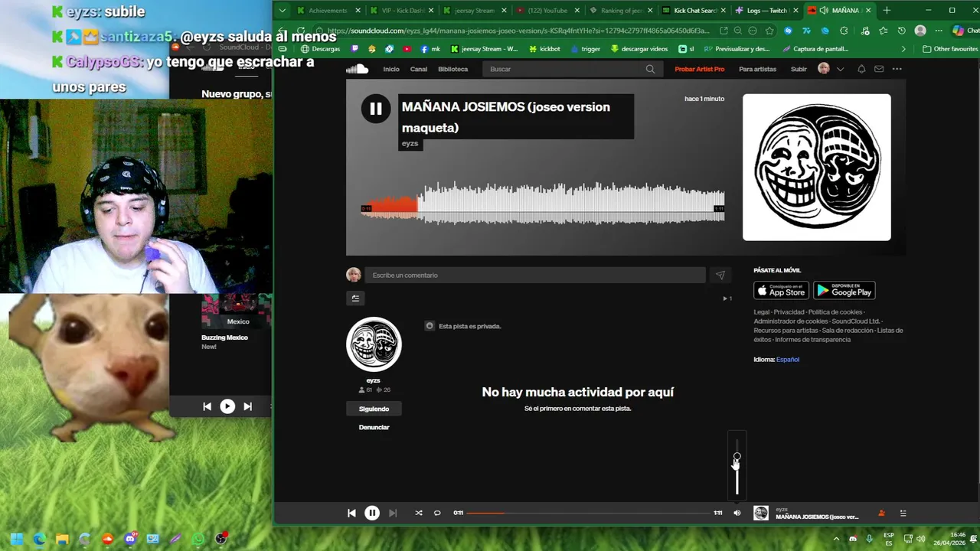Open Discord from the taskbar
Viewport: 980px width, 551px height.
[x=130, y=539]
